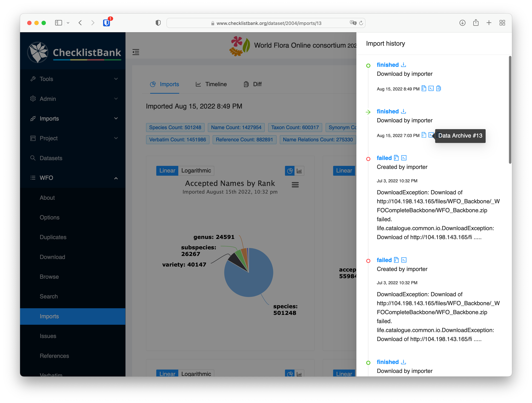Open Safari downloads icon in the toolbar

[x=462, y=23]
